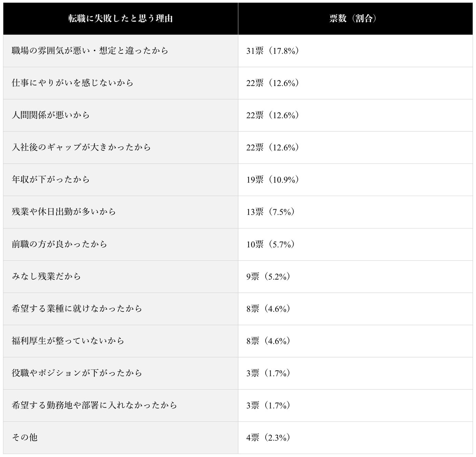Click the 残業や休日出勤が多いから cell
This screenshot has height=457, width=476.
64,212
